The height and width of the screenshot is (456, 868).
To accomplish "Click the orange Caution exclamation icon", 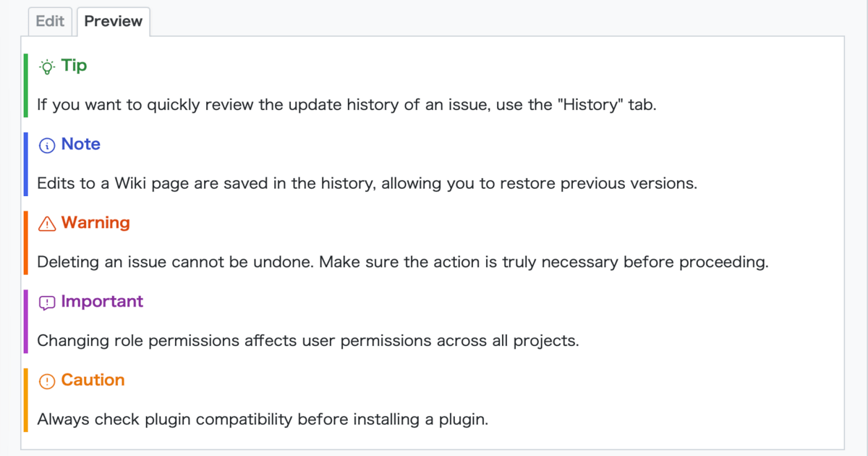I will (47, 381).
